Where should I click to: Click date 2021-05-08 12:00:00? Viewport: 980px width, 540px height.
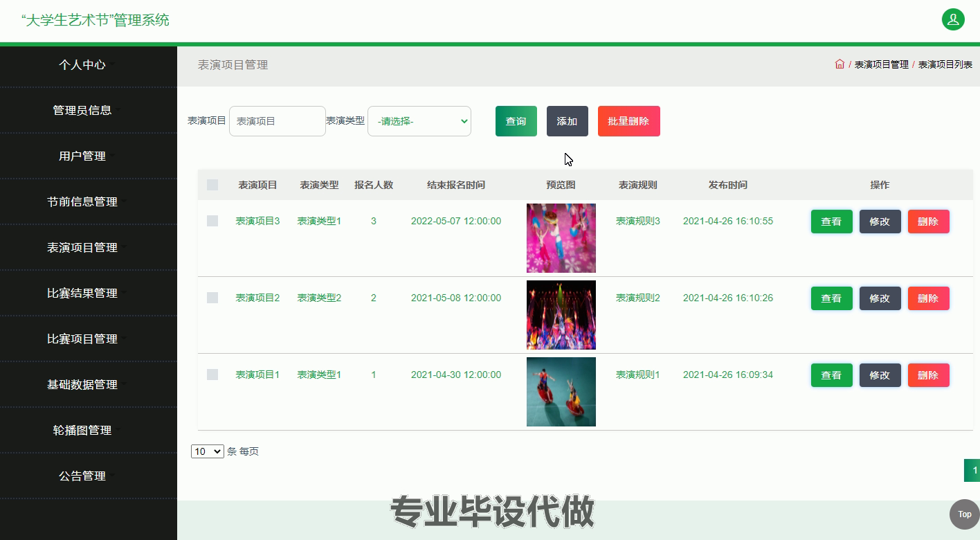[x=456, y=298]
